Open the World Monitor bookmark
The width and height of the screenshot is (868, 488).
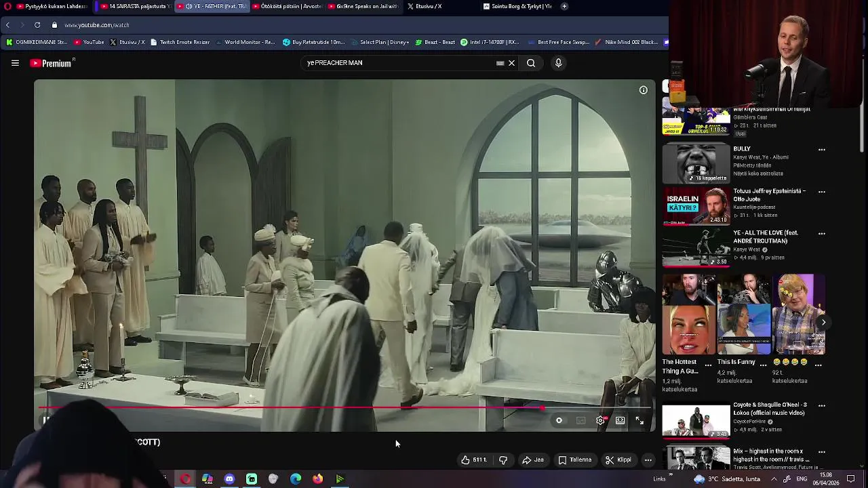245,42
